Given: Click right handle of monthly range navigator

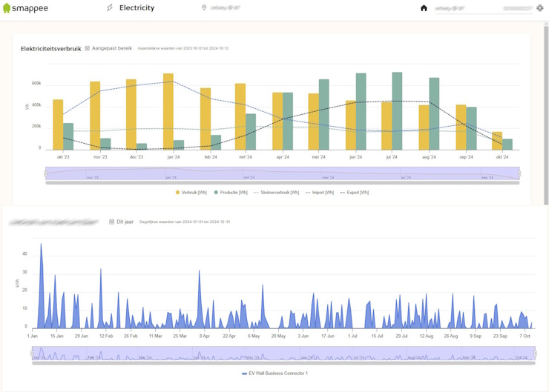Looking at the screenshot, I should pos(519,173).
